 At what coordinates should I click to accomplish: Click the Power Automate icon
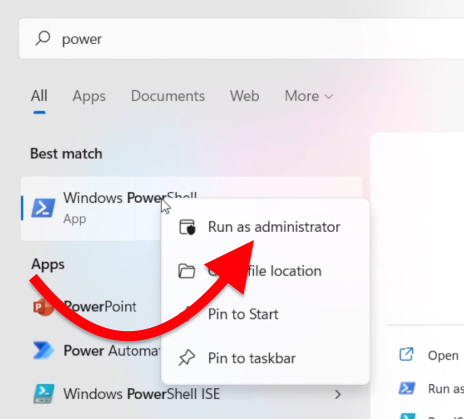pos(44,350)
